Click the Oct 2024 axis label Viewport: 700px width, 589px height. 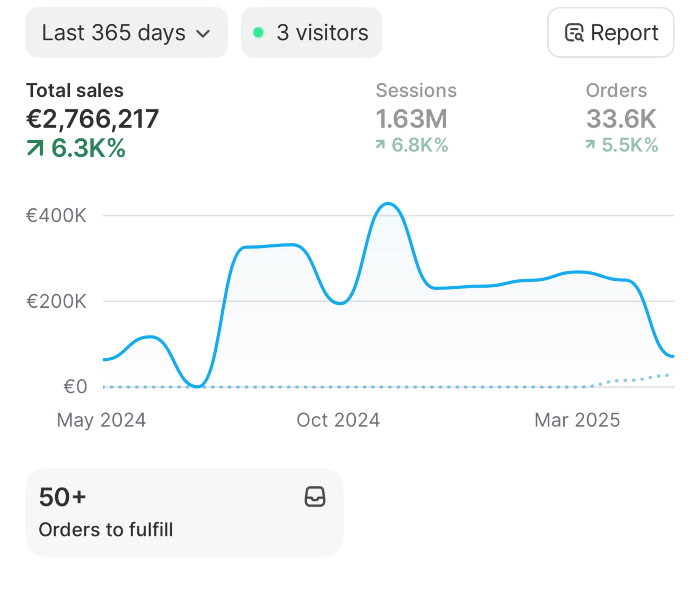click(338, 420)
